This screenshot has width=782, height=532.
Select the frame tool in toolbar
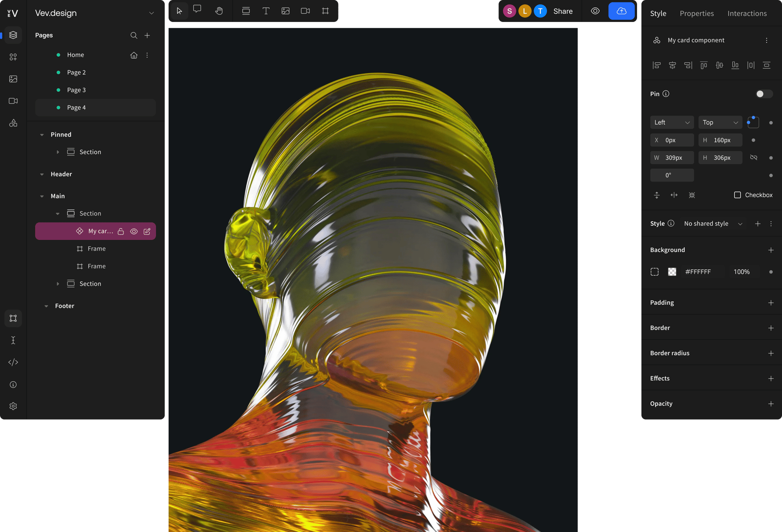(325, 11)
